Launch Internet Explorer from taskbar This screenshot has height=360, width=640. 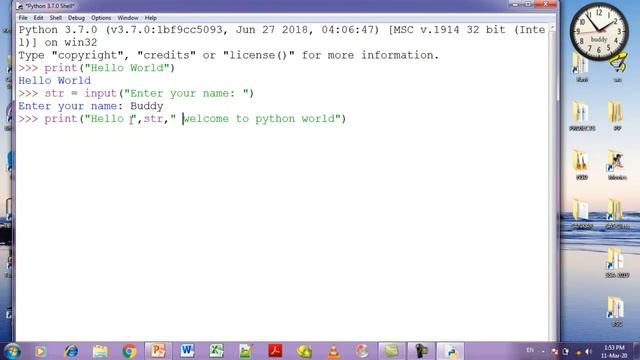click(x=71, y=351)
